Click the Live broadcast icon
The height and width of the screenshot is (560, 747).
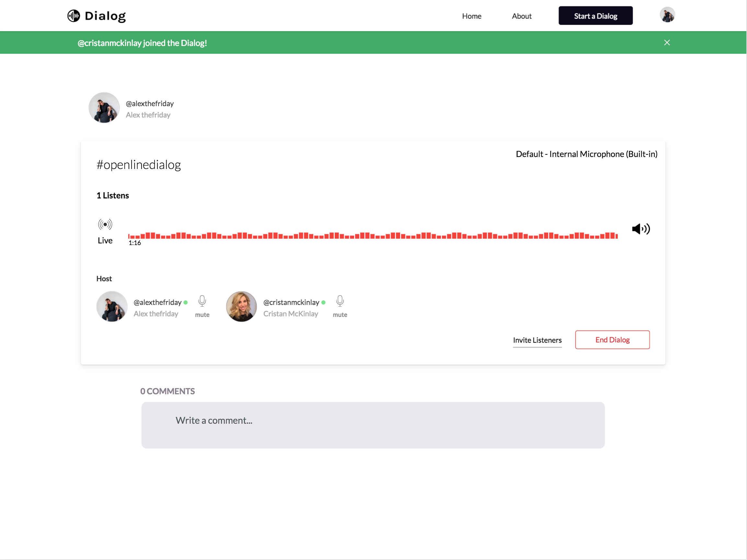coord(105,224)
